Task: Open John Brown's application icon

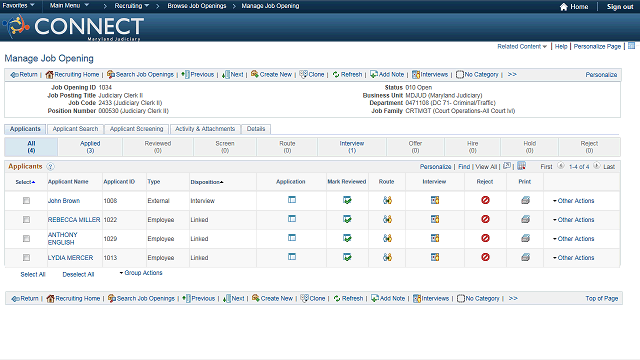Action: pyautogui.click(x=292, y=200)
